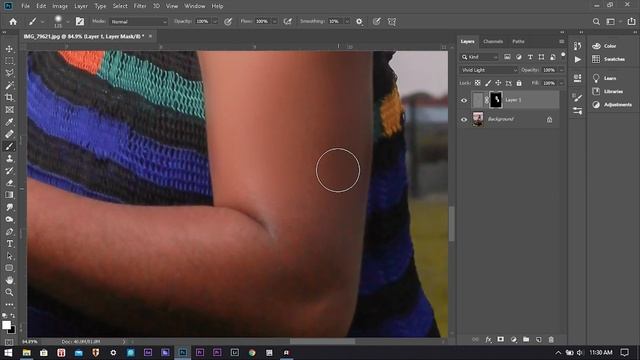Select the History Brush tool
The height and width of the screenshot is (360, 640).
9,171
